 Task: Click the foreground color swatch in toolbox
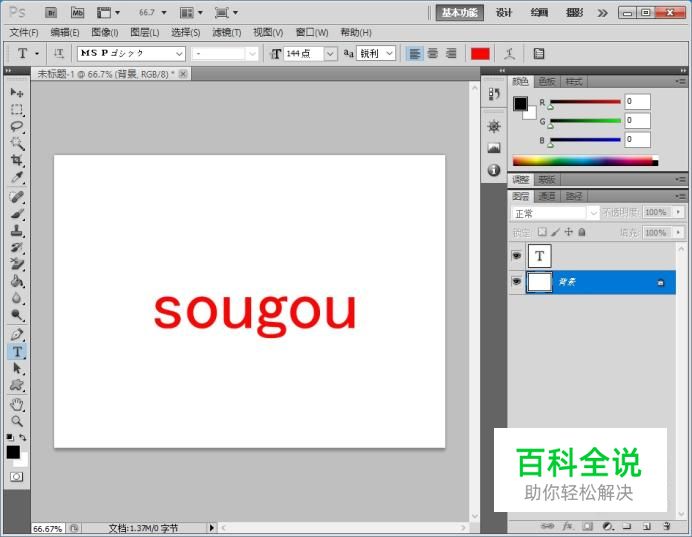13,452
